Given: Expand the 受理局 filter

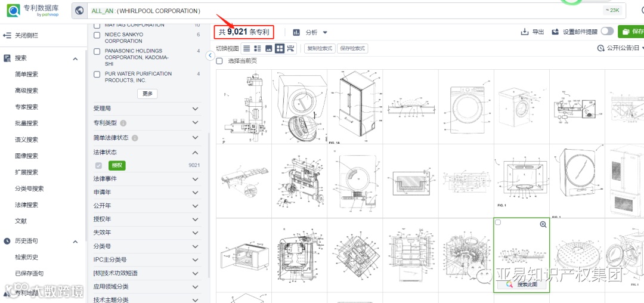Looking at the screenshot, I should click(196, 109).
